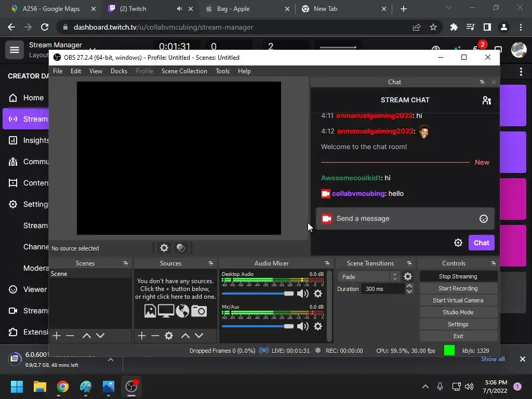This screenshot has height=399, width=532.
Task: Open source properties gear below preview
Action: (x=164, y=248)
